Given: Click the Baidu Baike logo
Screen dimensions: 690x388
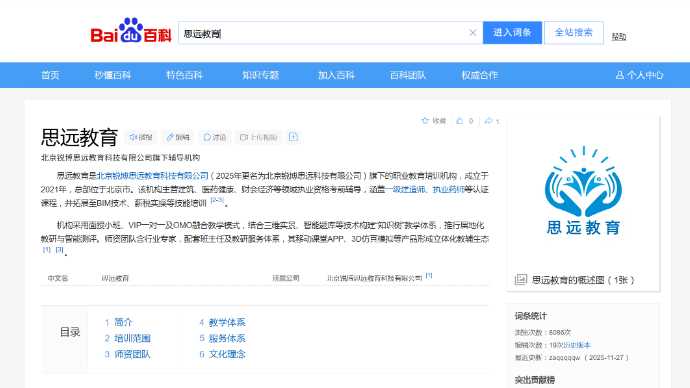Looking at the screenshot, I should (131, 31).
